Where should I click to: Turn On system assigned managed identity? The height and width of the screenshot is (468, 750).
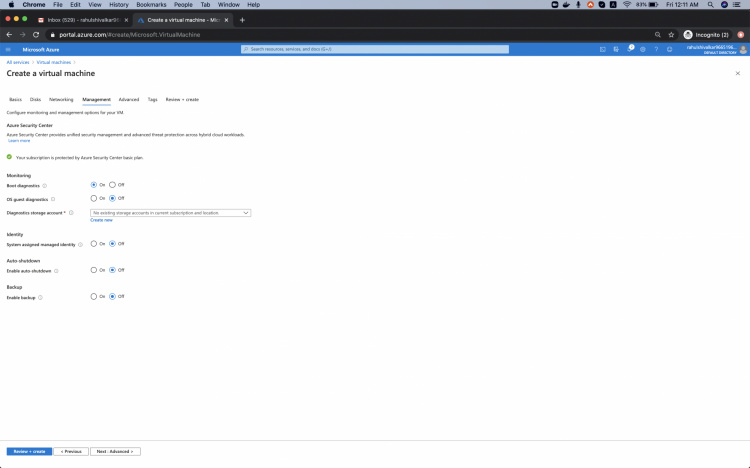tap(94, 244)
